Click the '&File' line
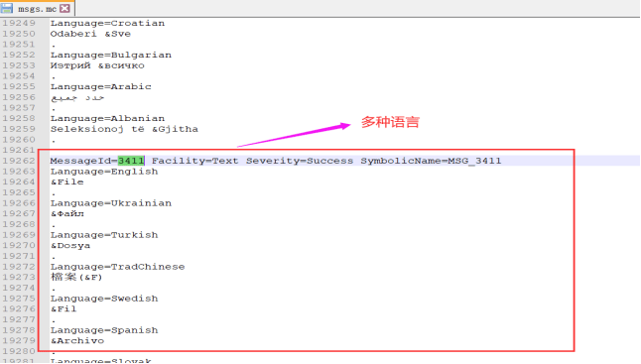The height and width of the screenshot is (364, 641). tap(67, 182)
